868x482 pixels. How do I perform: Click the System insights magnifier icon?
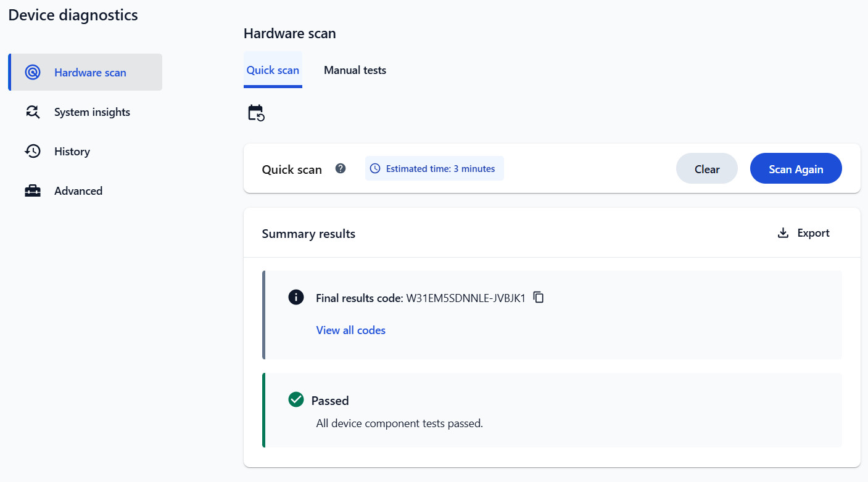[x=33, y=112]
